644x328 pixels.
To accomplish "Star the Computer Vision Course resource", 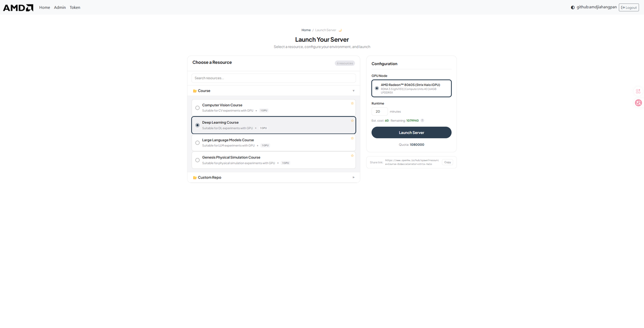I will [x=352, y=103].
